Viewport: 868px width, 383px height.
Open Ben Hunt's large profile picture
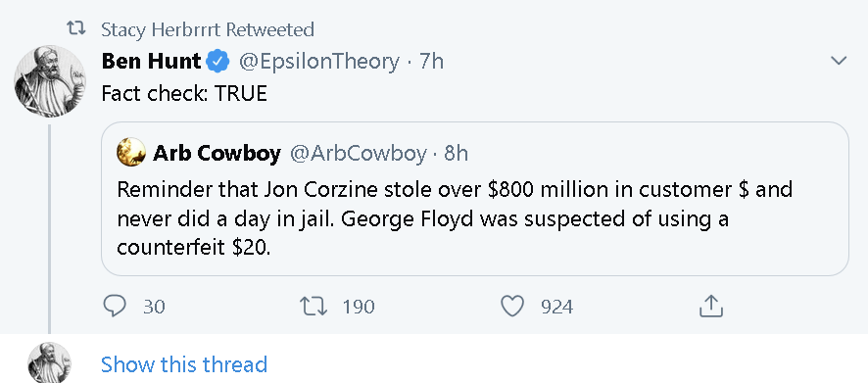click(x=49, y=80)
